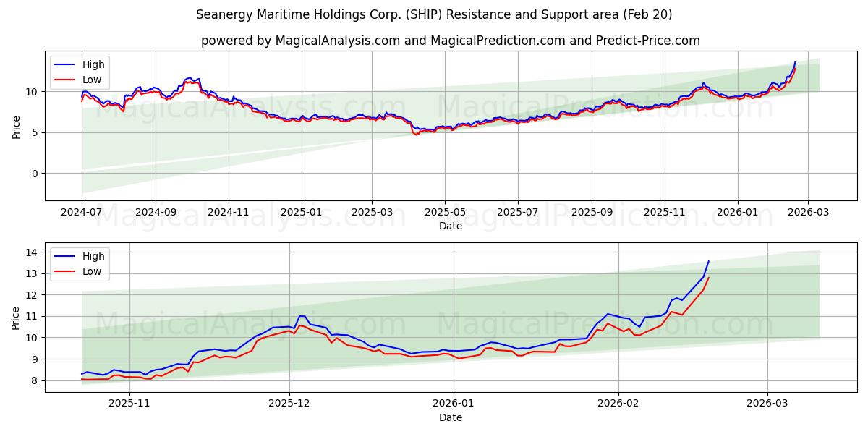Image resolution: width=868 pixels, height=434 pixels.
Task: Click the 9 price tick on the bottom chart
Action: coord(35,359)
